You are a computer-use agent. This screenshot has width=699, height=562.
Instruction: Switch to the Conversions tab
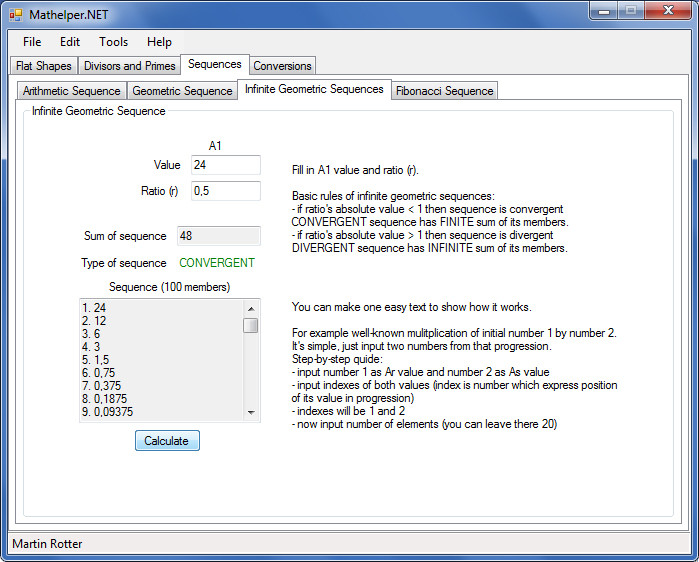[x=282, y=66]
